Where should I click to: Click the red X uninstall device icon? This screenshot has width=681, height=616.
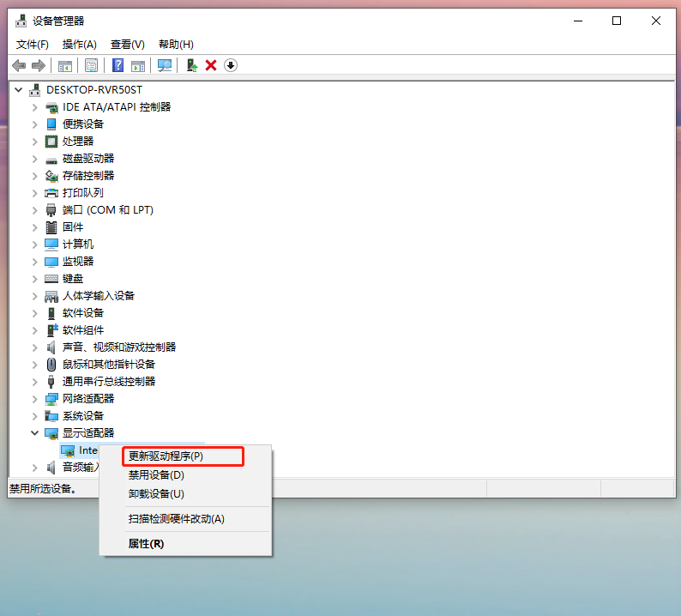(211, 65)
